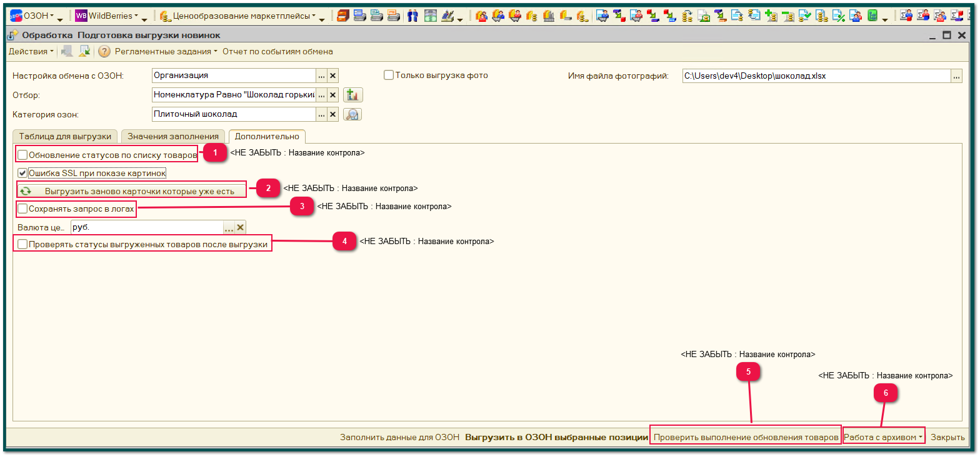Click the Валюта цены руб. input field
The height and width of the screenshot is (457, 980).
147,227
